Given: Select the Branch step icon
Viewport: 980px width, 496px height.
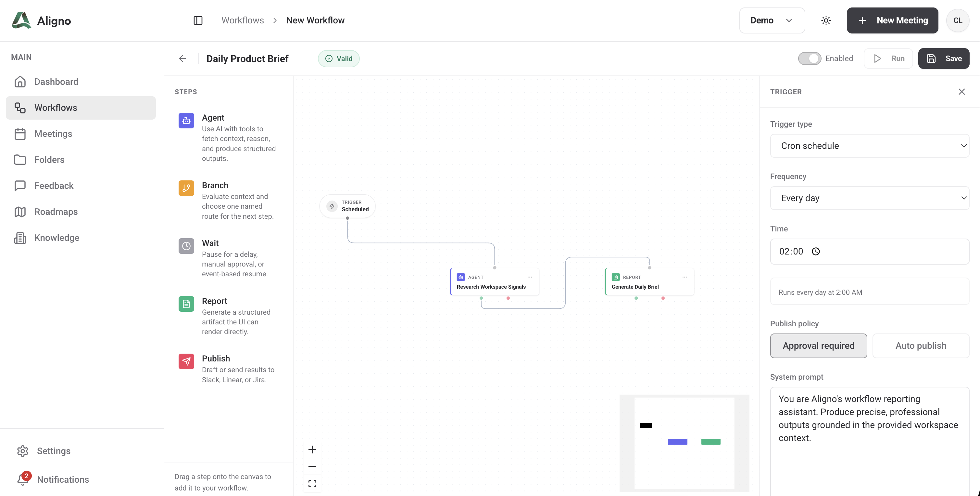Looking at the screenshot, I should coord(186,188).
